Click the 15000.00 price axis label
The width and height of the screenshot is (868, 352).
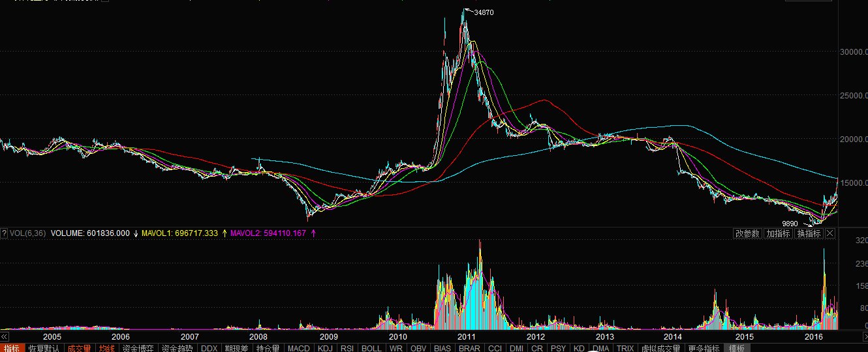coord(853,183)
